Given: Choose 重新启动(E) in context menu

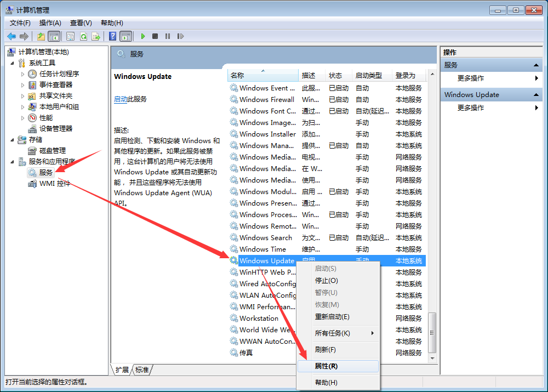Looking at the screenshot, I should click(338, 317).
